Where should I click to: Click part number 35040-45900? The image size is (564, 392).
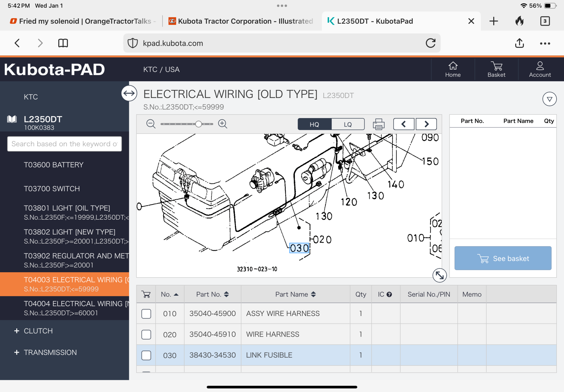tap(212, 313)
